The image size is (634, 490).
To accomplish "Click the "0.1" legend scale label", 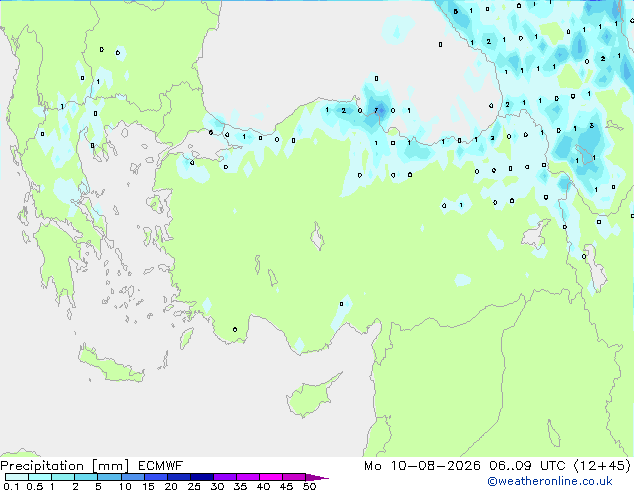I will click(11, 486).
